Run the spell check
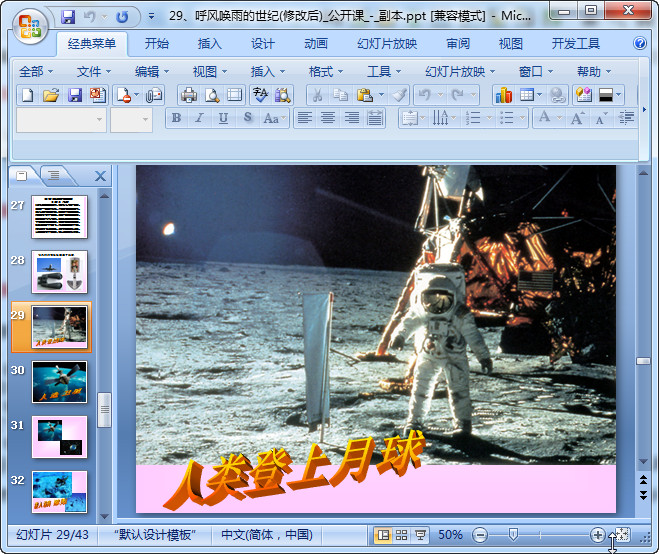659x554 pixels. pos(261,95)
